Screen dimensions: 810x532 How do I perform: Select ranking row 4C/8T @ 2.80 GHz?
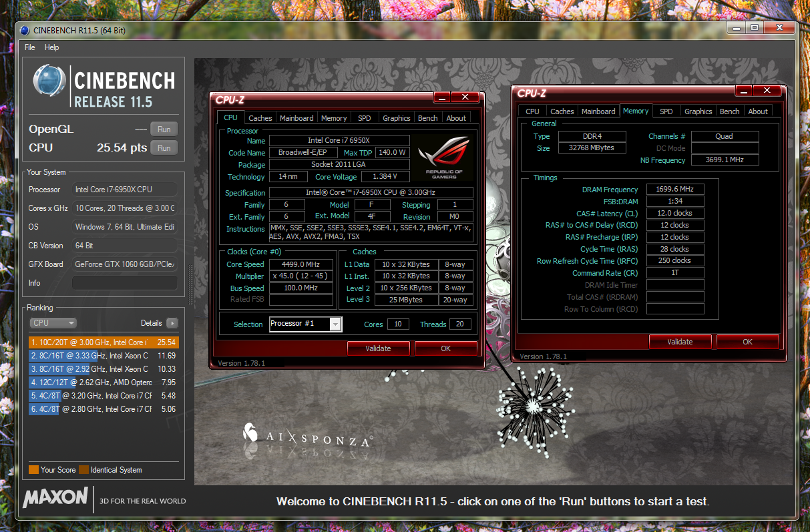coord(104,409)
